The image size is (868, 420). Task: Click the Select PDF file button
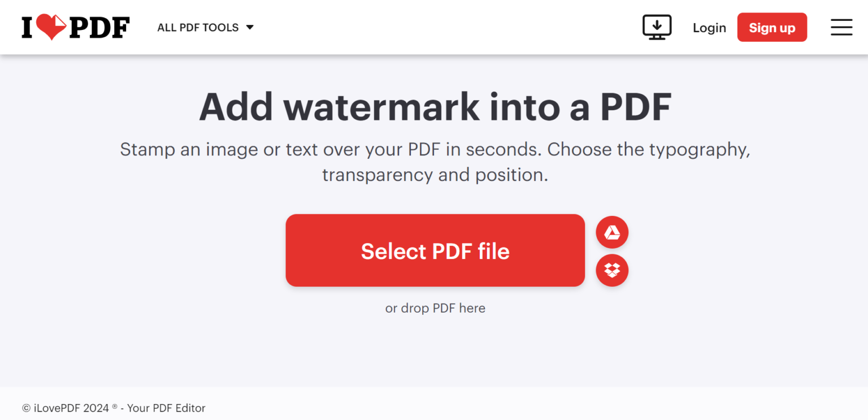[x=435, y=250]
